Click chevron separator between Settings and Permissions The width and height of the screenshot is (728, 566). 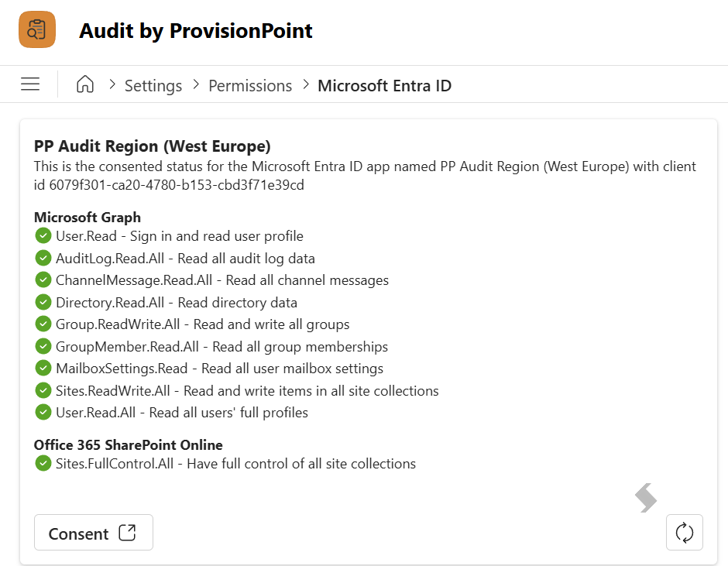tap(196, 84)
